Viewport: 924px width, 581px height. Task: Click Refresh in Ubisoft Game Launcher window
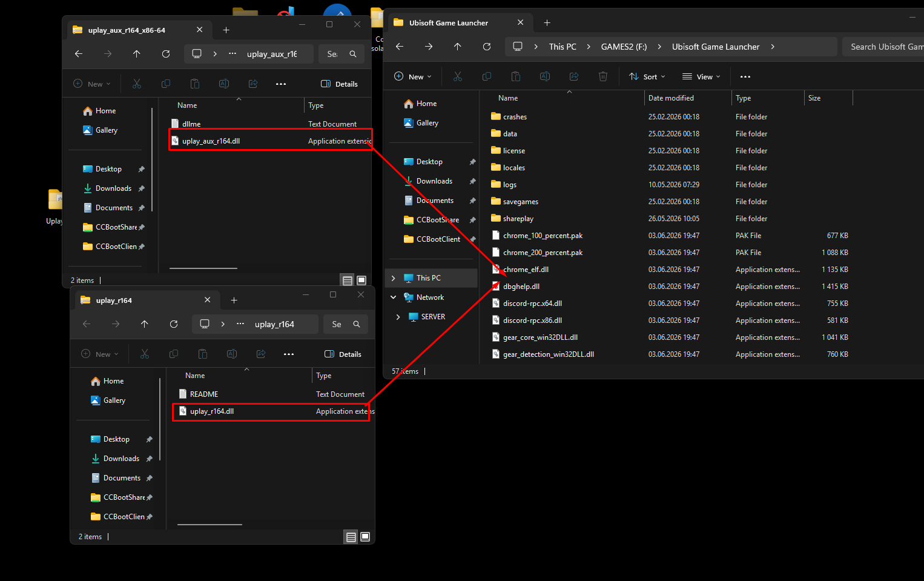487,47
